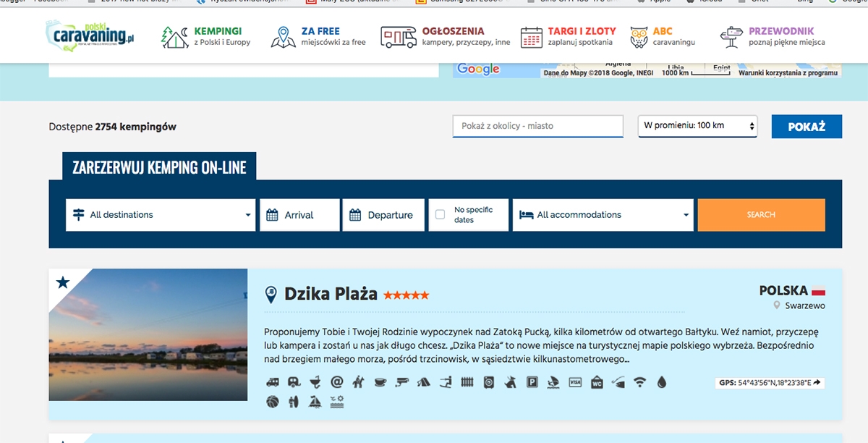Click the hikers amenity icon
Viewport: 868px width, 443px height.
358,382
